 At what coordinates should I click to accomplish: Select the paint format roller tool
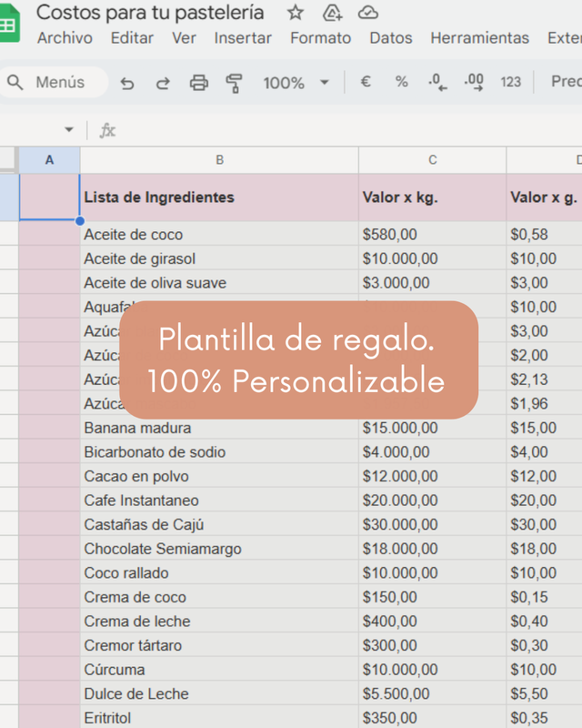pos(234,83)
